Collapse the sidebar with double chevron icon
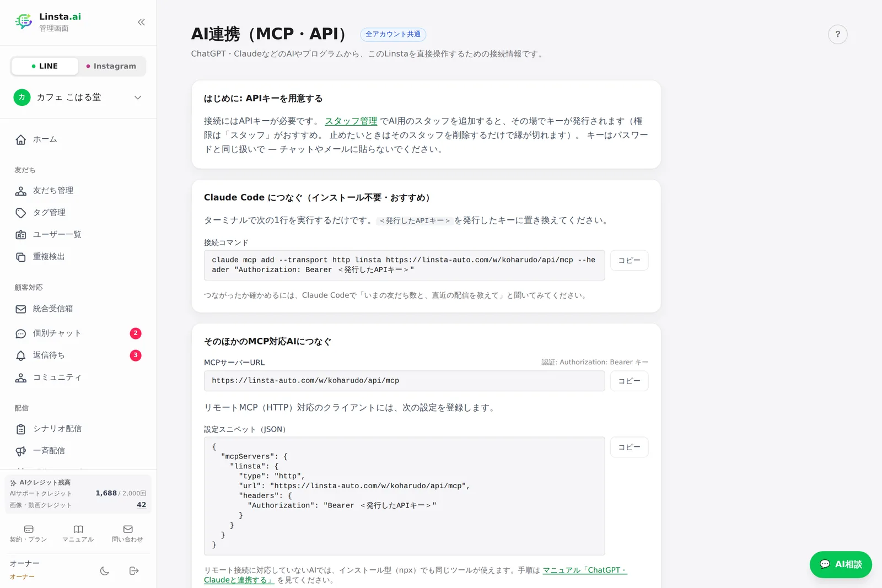The height and width of the screenshot is (588, 882). point(141,22)
